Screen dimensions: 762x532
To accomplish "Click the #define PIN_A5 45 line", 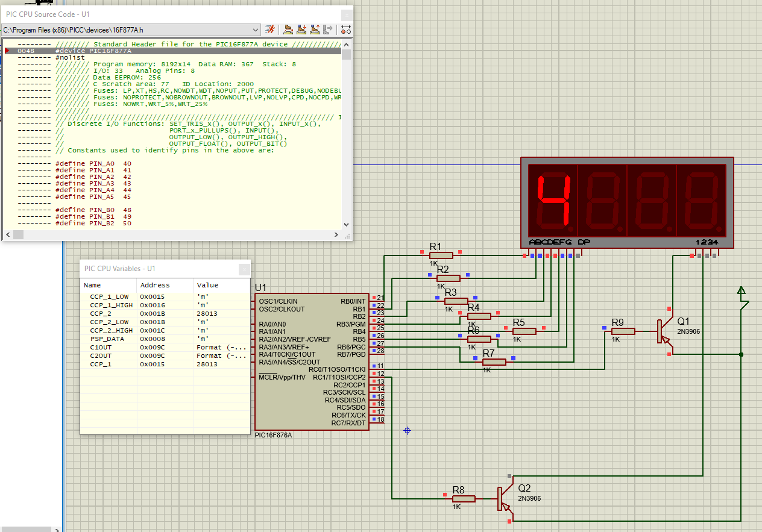I will [x=93, y=196].
